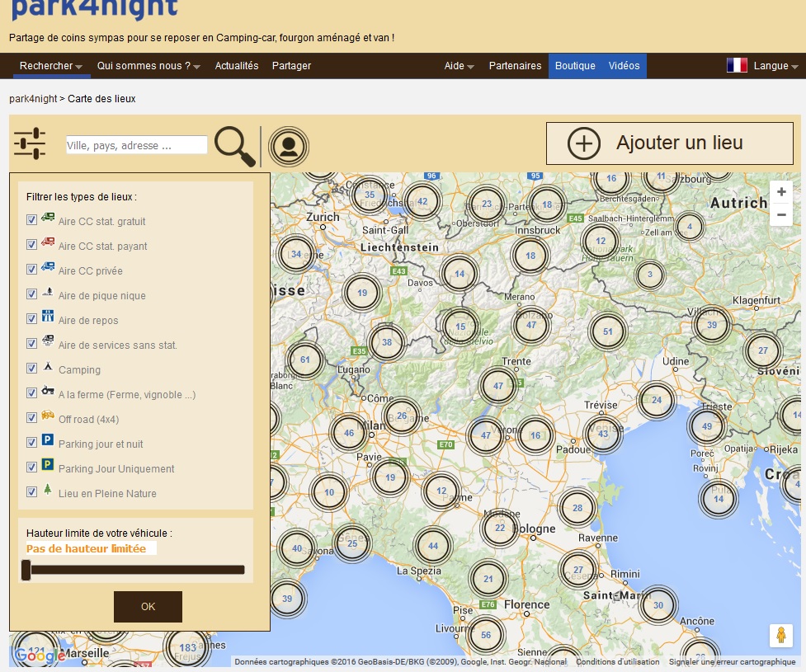Expand the Aide dropdown menu
806x672 pixels.
(459, 66)
